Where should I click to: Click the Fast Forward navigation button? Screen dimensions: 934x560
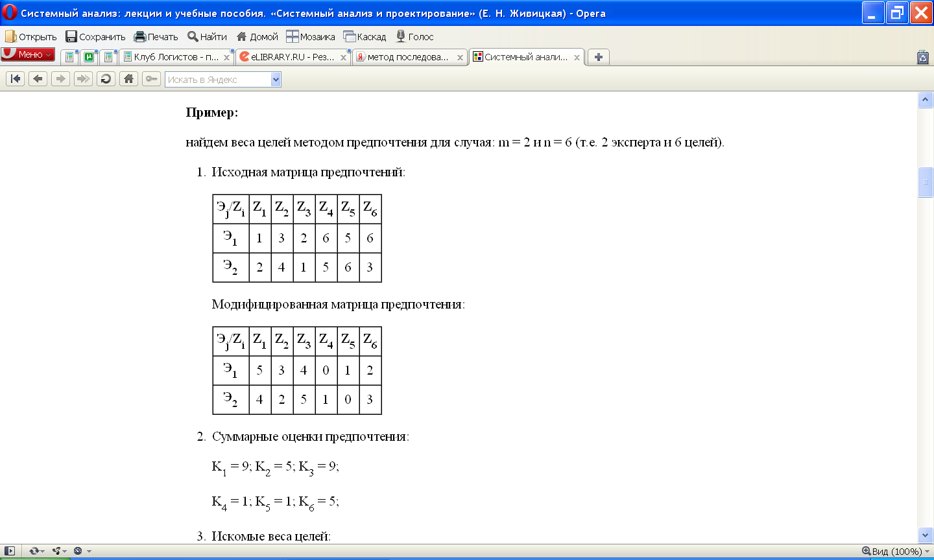(83, 79)
